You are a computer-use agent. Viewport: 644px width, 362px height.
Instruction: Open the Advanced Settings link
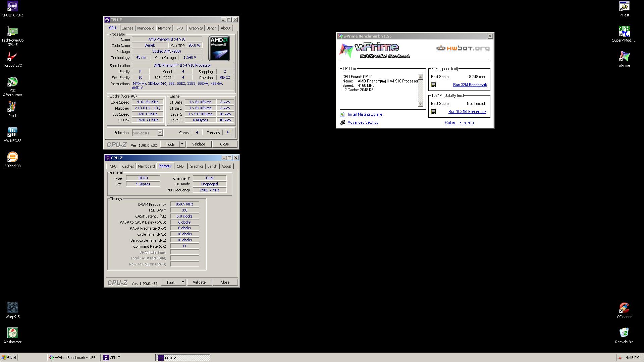[x=363, y=123]
